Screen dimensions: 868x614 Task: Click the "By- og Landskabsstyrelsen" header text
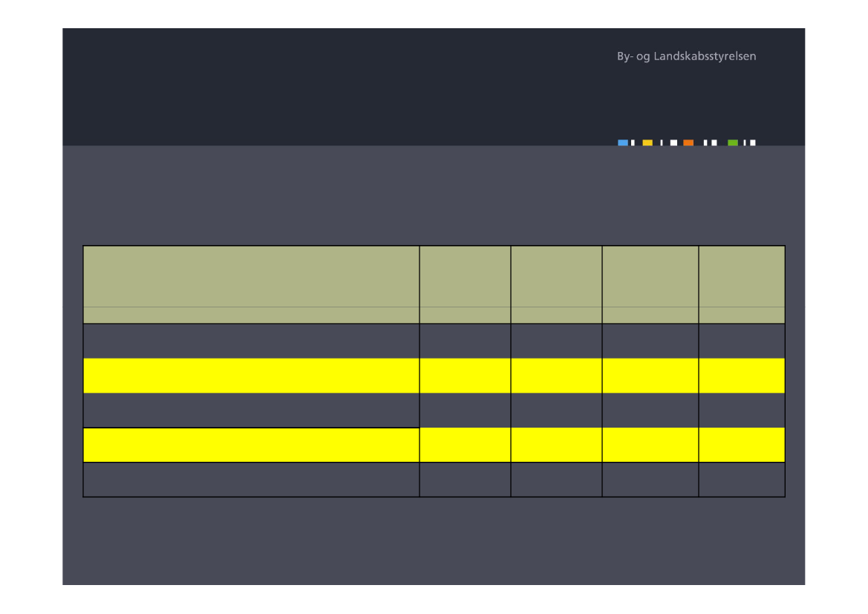pos(686,56)
